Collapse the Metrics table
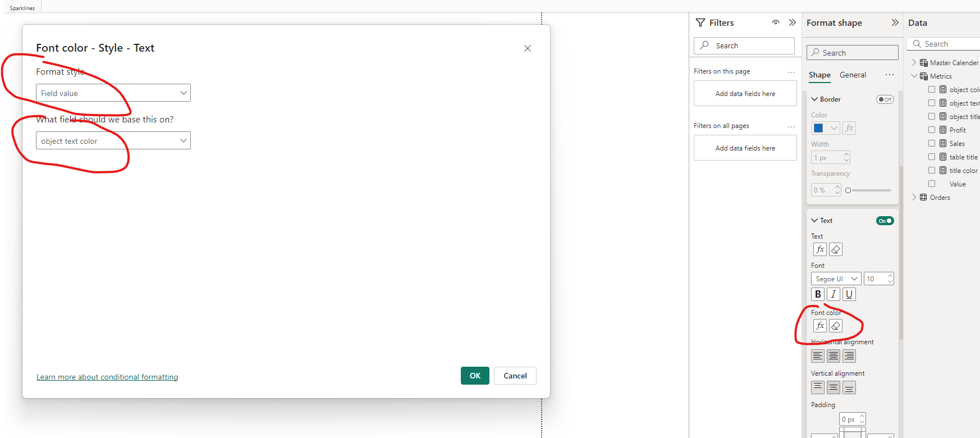980x438 pixels. (914, 76)
